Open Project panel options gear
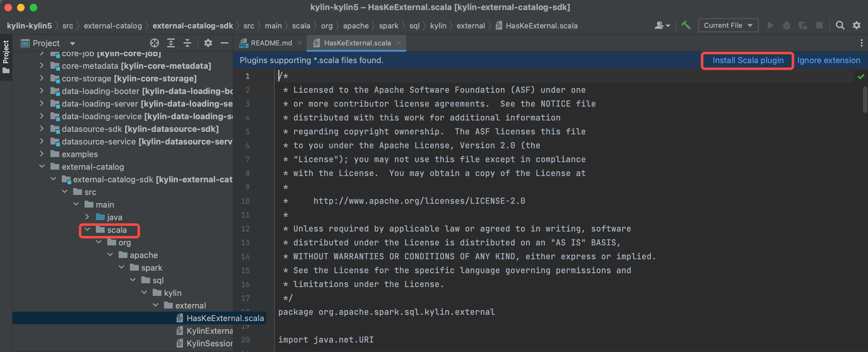This screenshot has width=868, height=352. 208,43
